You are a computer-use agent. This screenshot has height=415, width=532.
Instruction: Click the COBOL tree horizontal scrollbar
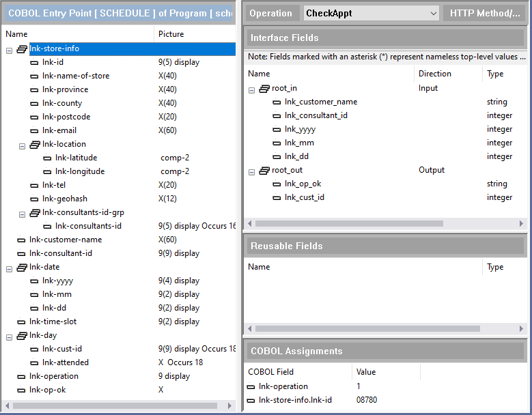(x=116, y=406)
